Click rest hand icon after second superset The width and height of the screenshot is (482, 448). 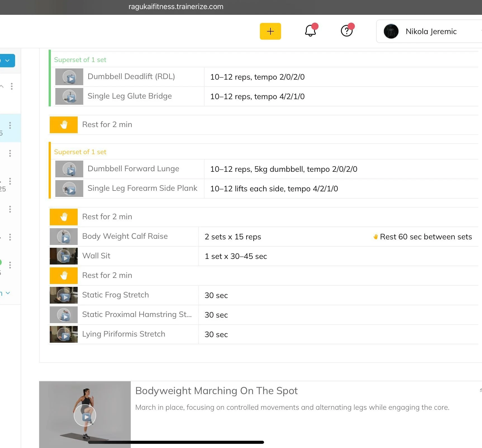point(64,217)
